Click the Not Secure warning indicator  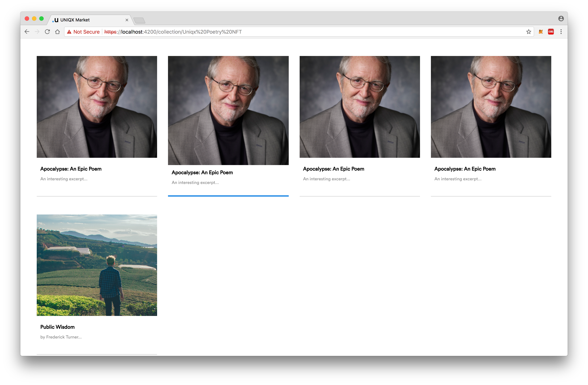[x=83, y=32]
